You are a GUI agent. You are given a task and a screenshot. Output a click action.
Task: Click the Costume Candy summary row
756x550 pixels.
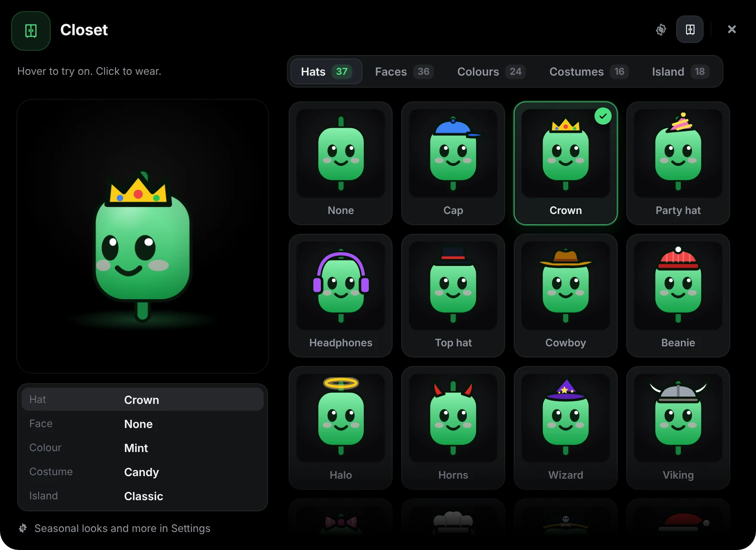pyautogui.click(x=143, y=472)
